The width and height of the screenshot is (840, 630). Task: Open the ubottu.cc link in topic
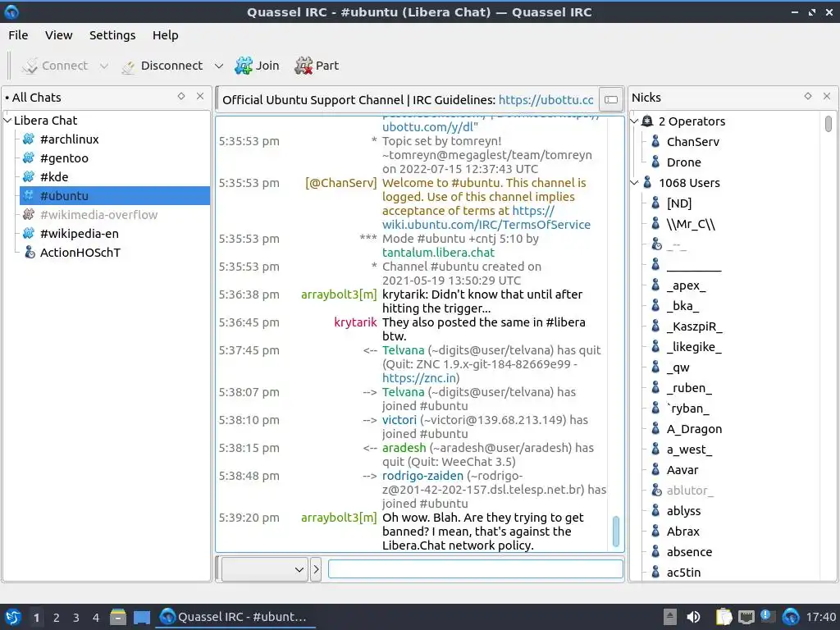pyautogui.click(x=546, y=100)
